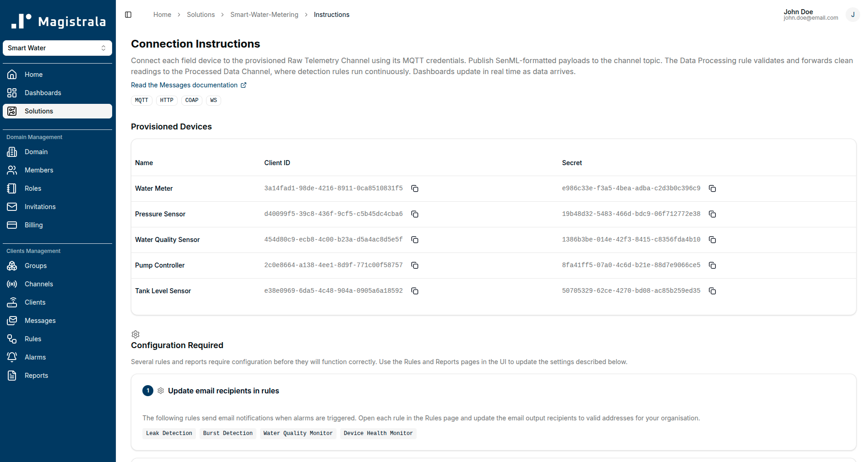Switch to the MQTT protocol tab

(141, 100)
